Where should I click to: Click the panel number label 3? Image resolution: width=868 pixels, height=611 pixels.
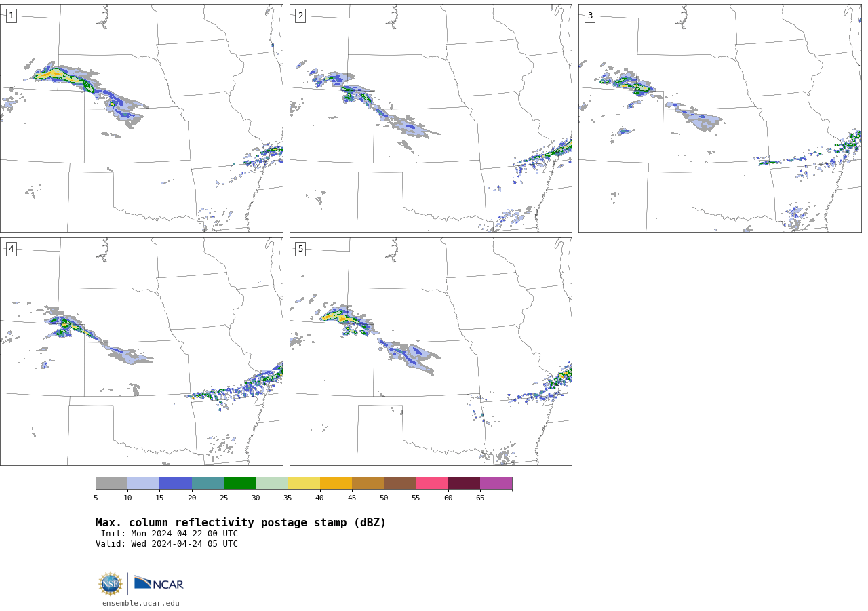[x=589, y=16]
